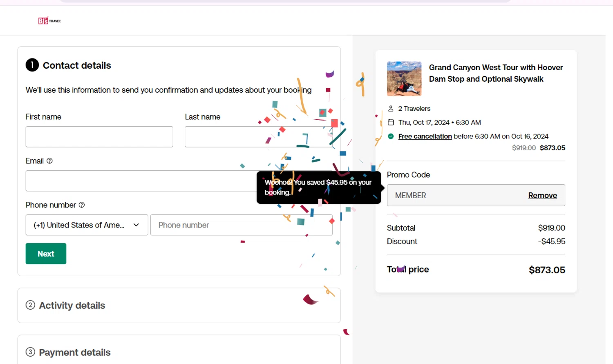
Task: Click the Phone number help icon
Action: 82,205
